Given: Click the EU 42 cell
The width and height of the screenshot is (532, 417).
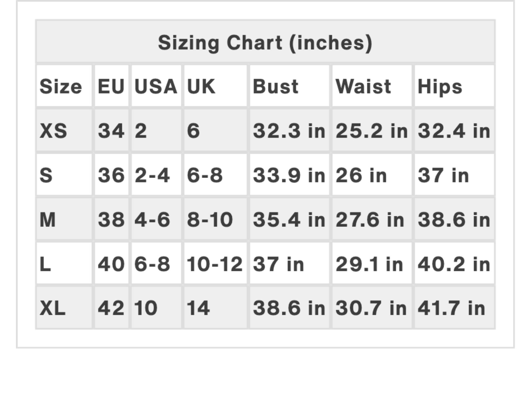Looking at the screenshot, I should (111, 308).
